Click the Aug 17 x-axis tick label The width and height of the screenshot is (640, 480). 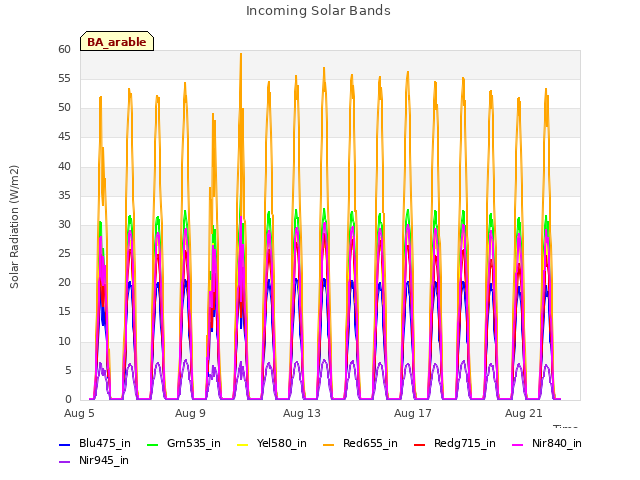tap(413, 413)
